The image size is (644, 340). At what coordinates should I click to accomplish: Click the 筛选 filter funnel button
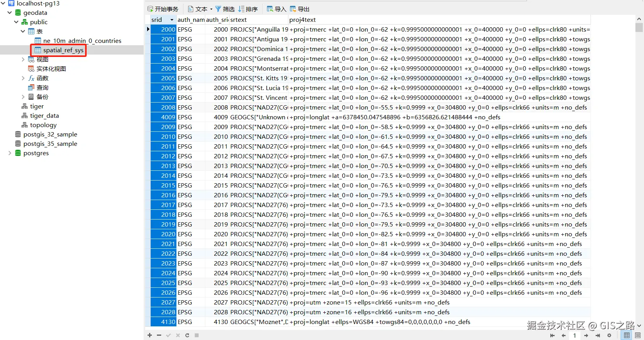pyautogui.click(x=225, y=9)
